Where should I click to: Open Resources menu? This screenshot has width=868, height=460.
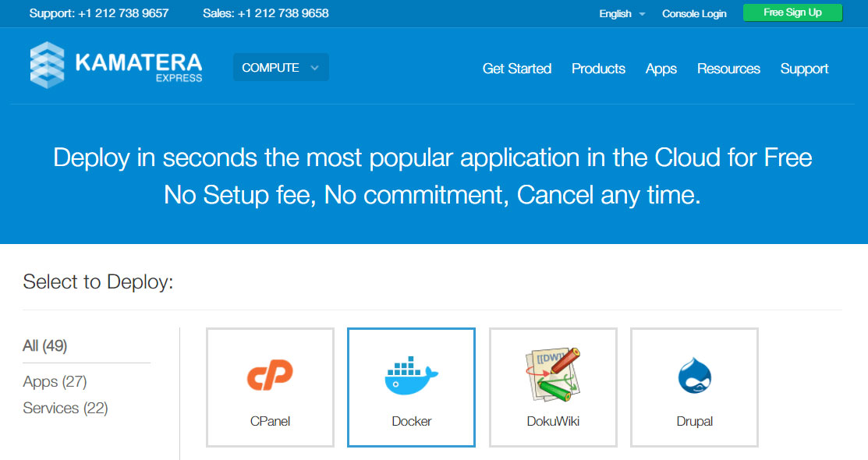pyautogui.click(x=728, y=69)
